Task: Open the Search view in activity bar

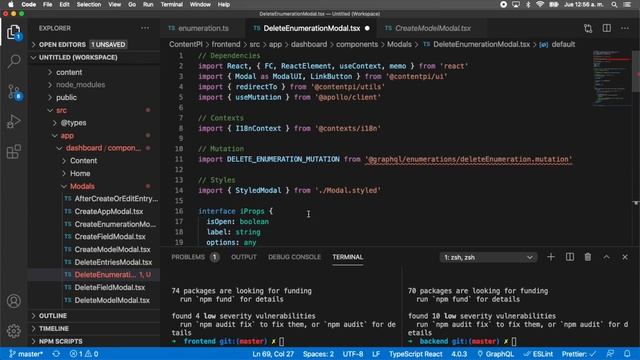Action: click(x=13, y=61)
